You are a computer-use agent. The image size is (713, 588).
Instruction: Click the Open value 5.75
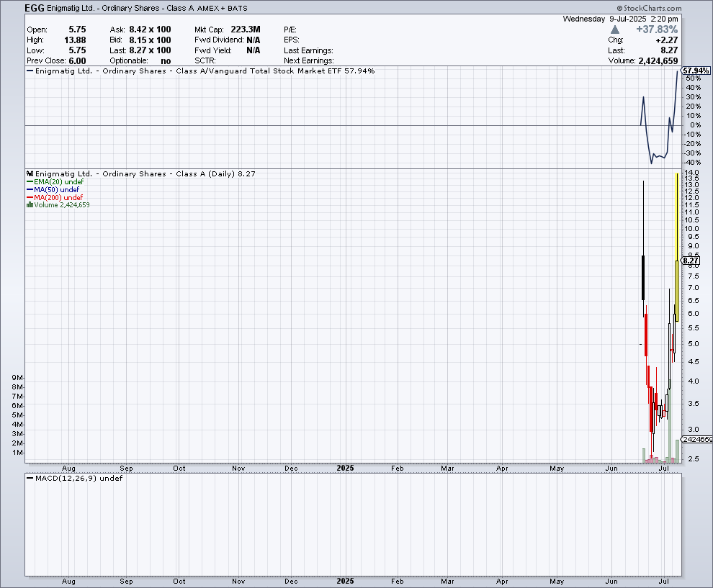tap(77, 30)
